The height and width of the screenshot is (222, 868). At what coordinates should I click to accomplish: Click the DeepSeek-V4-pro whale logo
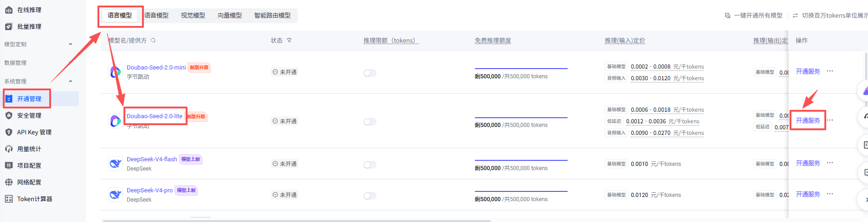tap(116, 195)
